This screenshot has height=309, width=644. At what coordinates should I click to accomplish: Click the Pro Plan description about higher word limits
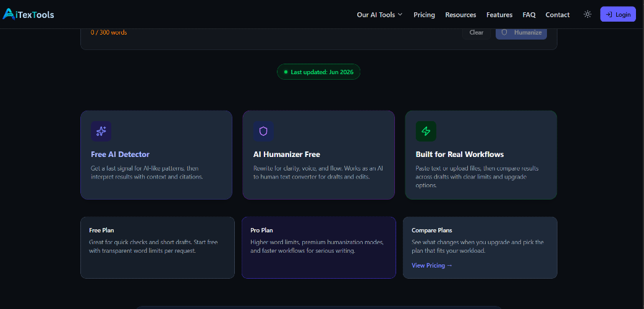(317, 247)
